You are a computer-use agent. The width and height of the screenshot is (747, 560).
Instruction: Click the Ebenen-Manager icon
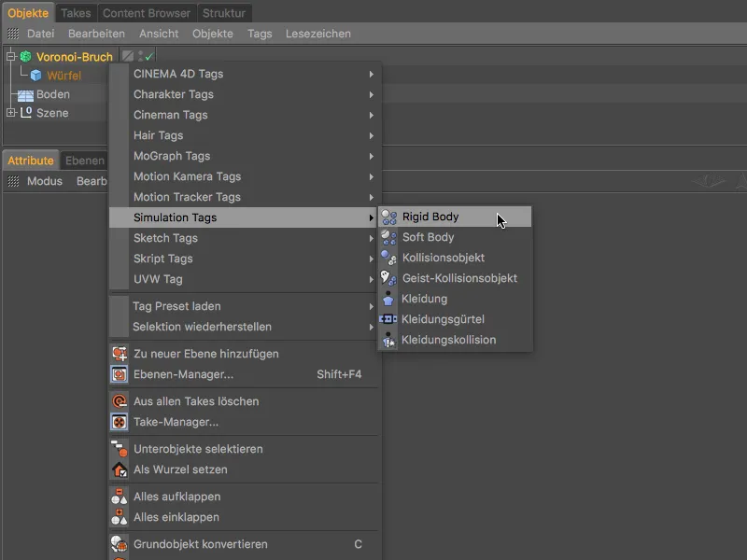coord(120,374)
